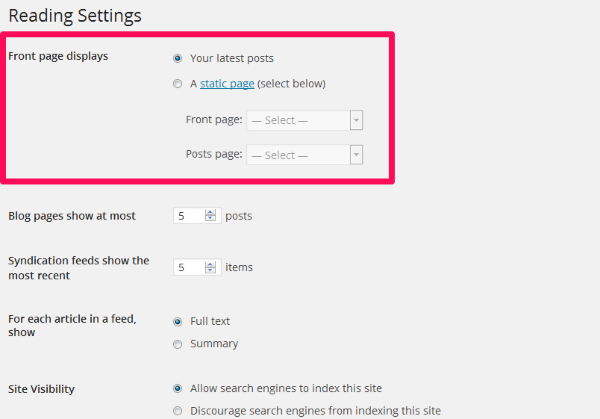This screenshot has height=419, width=600.
Task: Select the "Full text" feed option
Action: 178,321
